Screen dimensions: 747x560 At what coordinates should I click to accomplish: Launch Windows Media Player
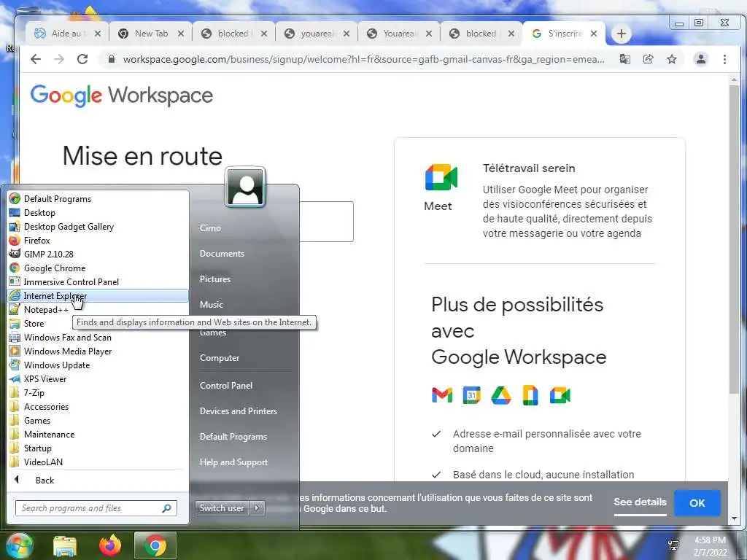[98, 351]
